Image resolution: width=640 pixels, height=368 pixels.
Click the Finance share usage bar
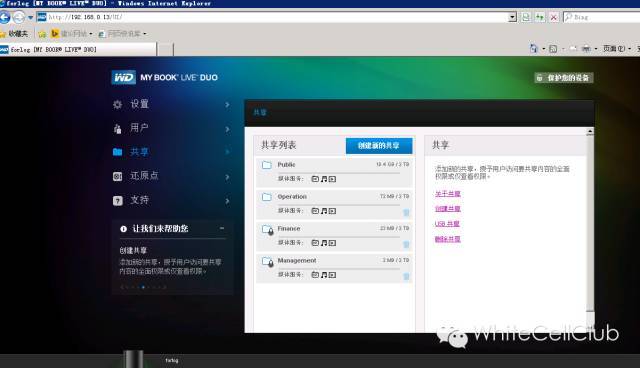(338, 237)
